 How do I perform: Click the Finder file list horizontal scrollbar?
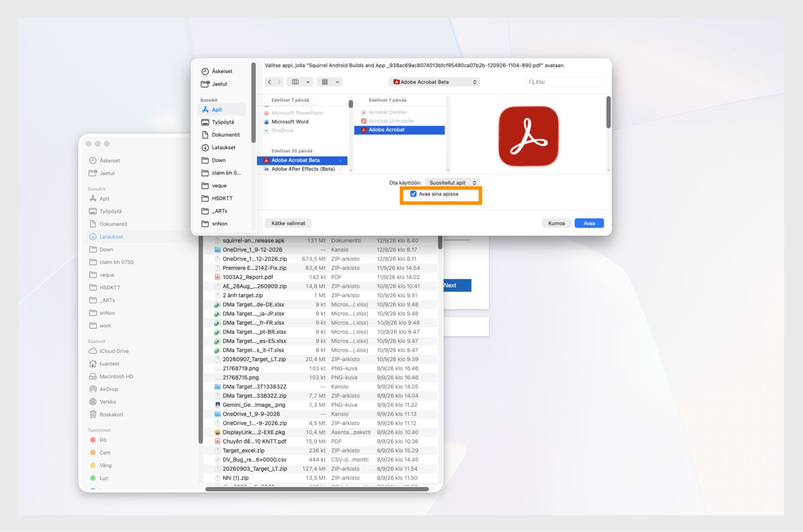(x=317, y=489)
